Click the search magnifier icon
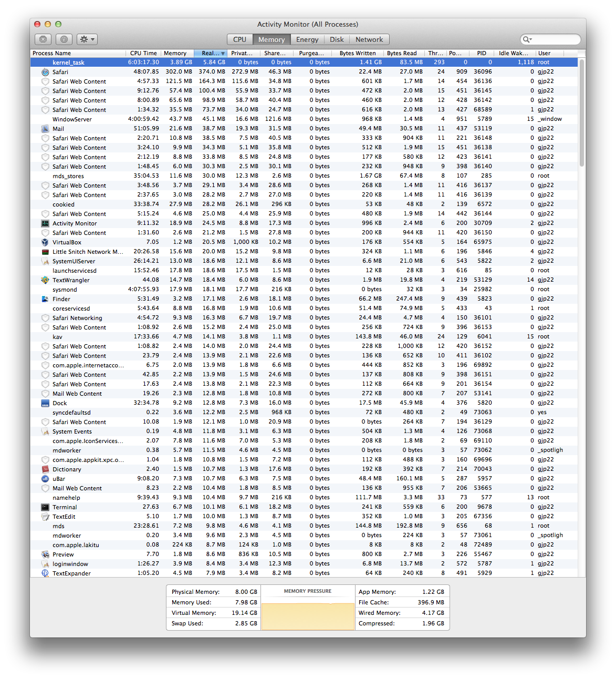Screen dimensions: 616x679 pyautogui.click(x=526, y=39)
